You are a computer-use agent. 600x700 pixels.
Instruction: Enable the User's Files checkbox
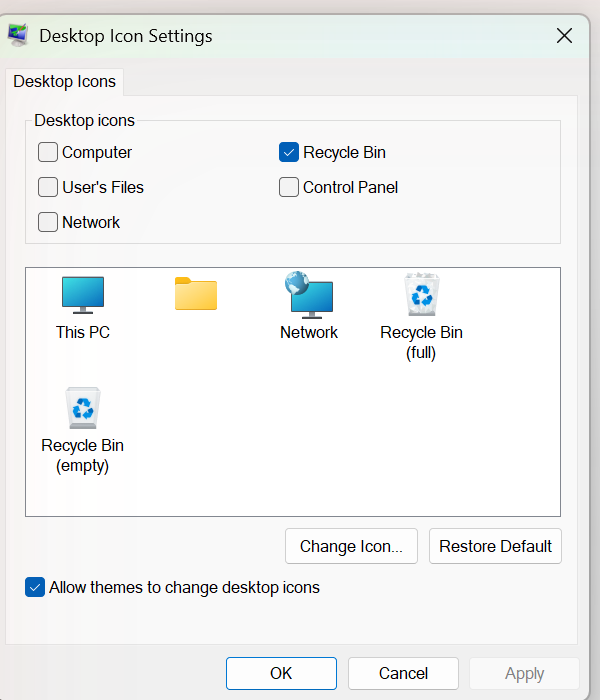[x=48, y=187]
